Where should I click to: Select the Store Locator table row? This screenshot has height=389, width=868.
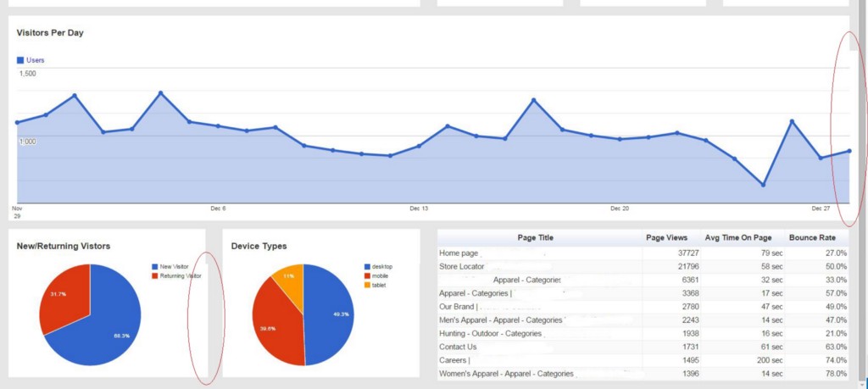coord(643,267)
